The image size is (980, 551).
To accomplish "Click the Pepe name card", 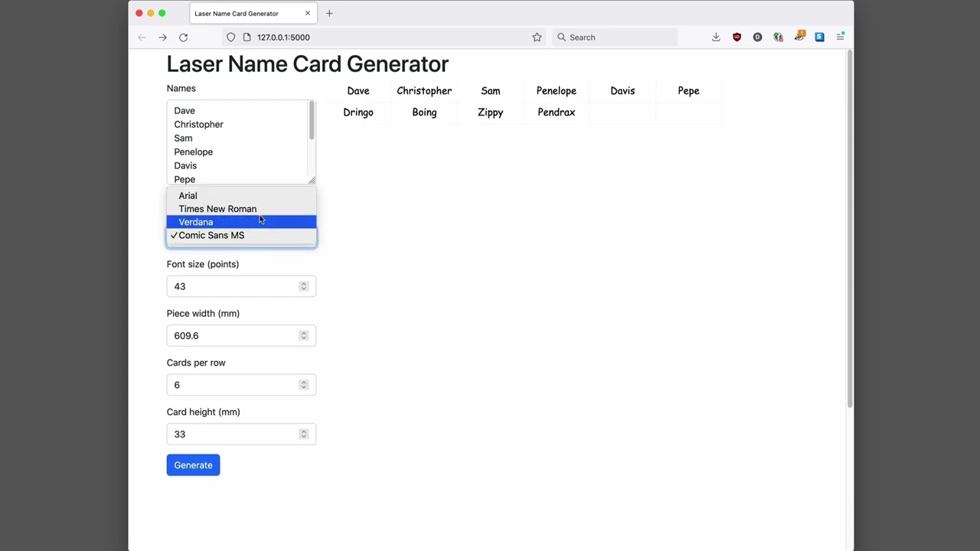I will [688, 90].
